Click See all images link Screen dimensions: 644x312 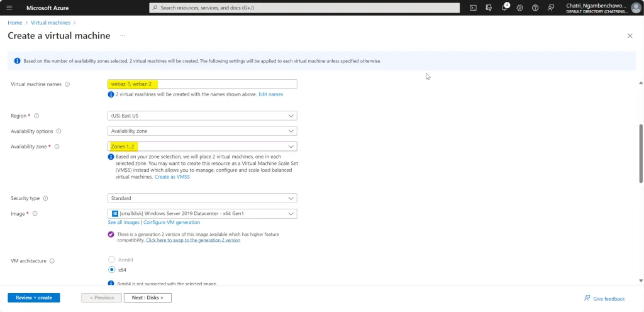tap(124, 222)
